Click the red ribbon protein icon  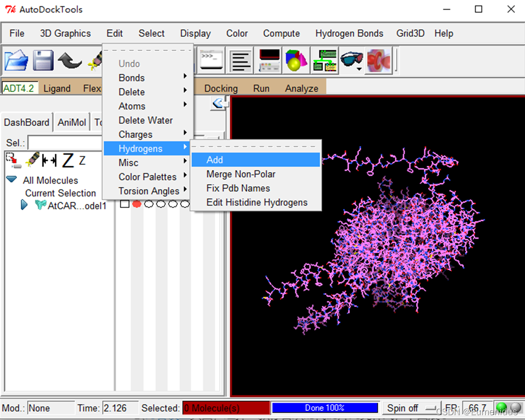[x=379, y=60]
